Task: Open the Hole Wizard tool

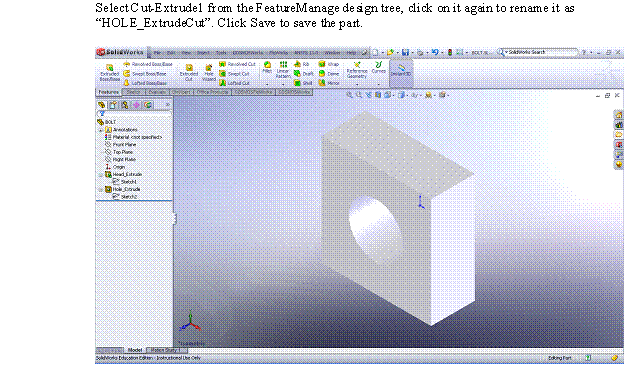Action: click(x=209, y=72)
